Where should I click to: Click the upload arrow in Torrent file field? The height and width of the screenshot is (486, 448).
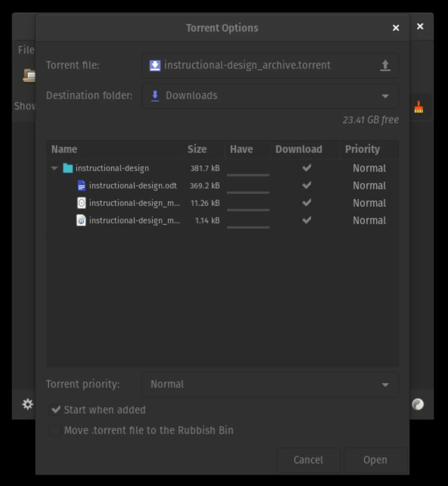point(385,65)
